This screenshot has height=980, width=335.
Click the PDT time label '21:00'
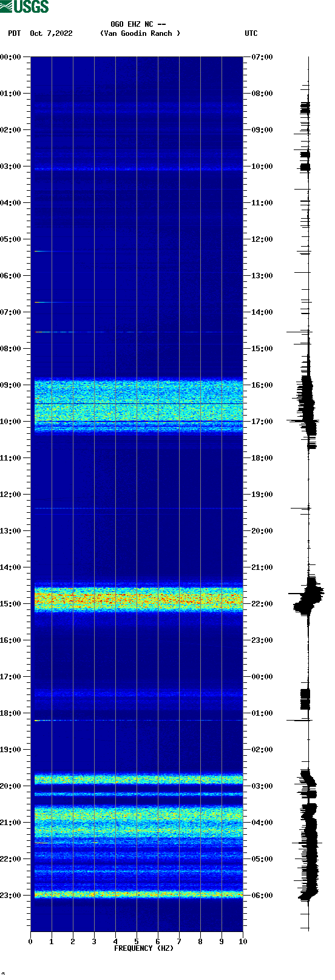coord(11,823)
